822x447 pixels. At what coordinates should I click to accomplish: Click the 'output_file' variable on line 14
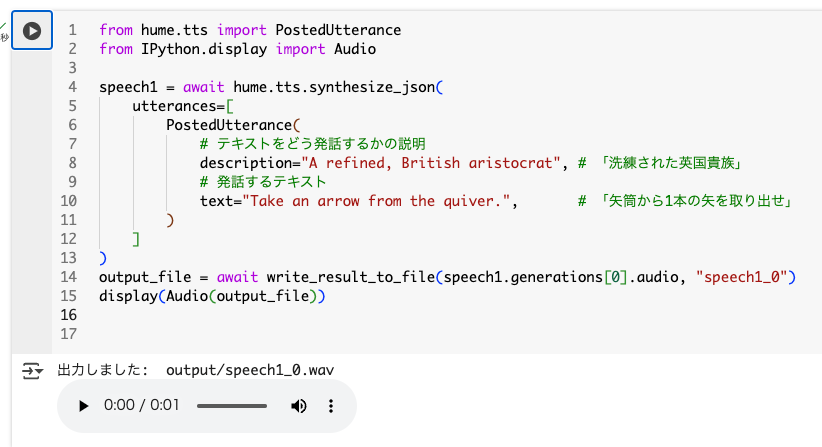145,277
